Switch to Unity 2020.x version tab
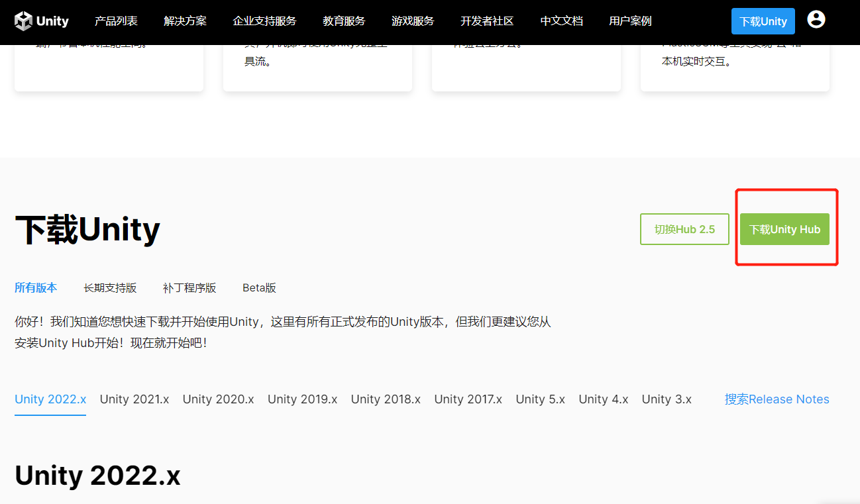The width and height of the screenshot is (860, 504). (x=218, y=399)
